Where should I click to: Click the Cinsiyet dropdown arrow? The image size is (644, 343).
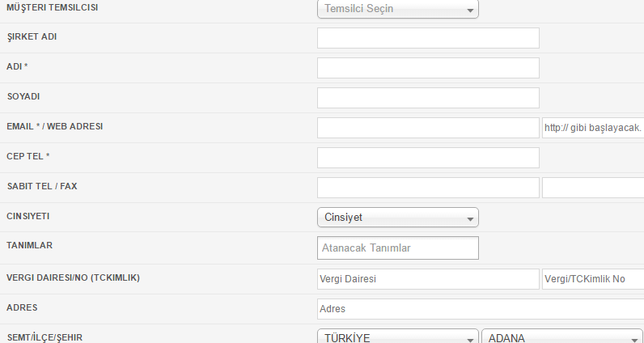[x=470, y=219]
